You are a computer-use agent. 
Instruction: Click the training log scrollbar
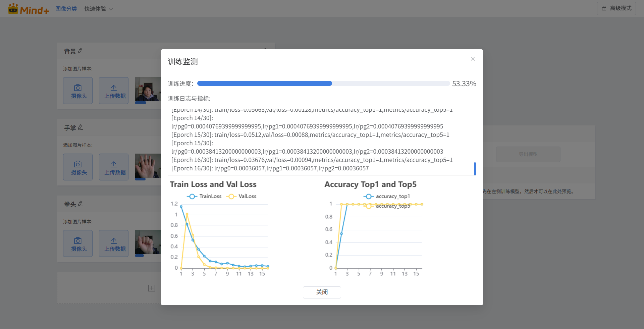[x=475, y=169]
